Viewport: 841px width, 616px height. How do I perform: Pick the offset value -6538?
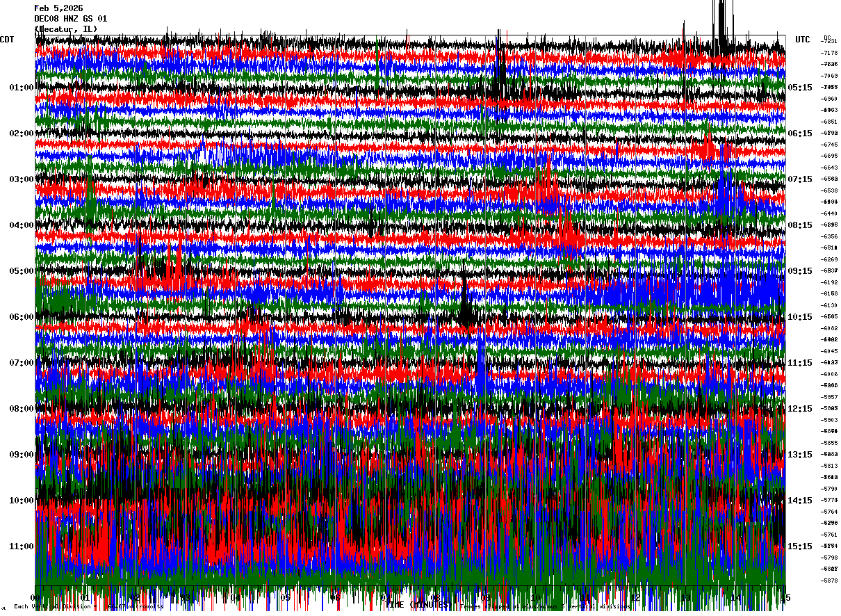[x=830, y=191]
